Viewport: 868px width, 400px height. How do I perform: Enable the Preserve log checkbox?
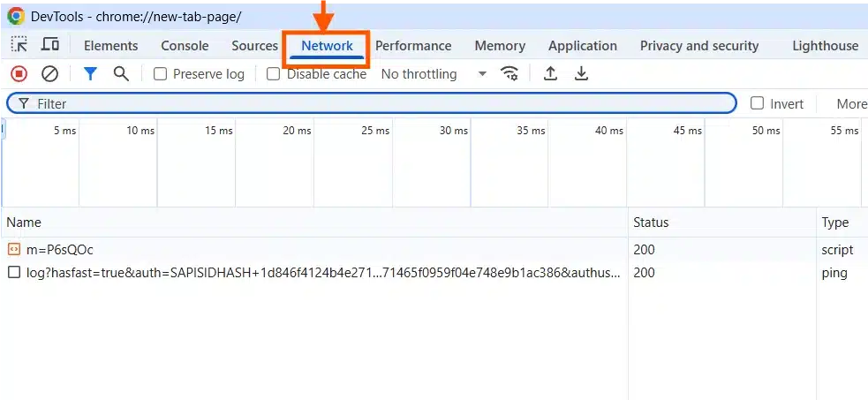(160, 74)
